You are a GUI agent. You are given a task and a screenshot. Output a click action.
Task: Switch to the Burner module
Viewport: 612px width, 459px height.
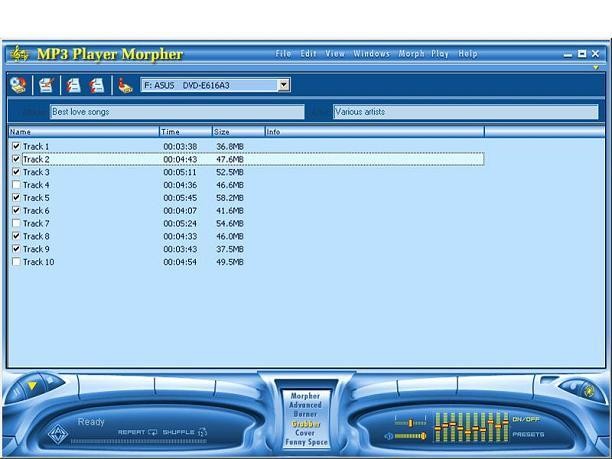click(305, 414)
